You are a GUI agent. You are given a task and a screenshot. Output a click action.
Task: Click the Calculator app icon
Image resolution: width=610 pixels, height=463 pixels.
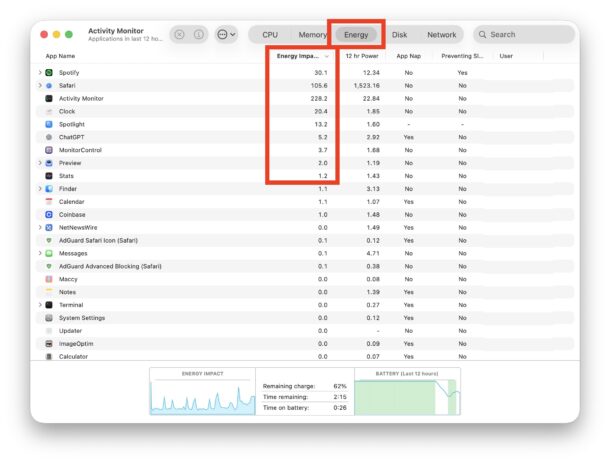click(49, 356)
